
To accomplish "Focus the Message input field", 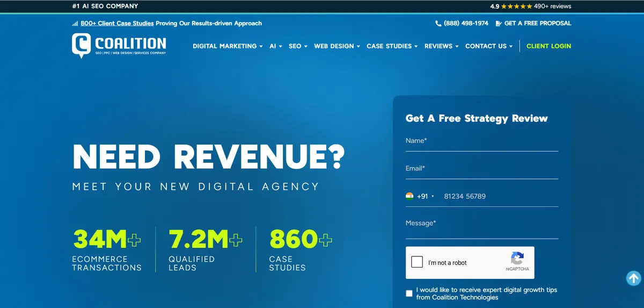I will click(x=482, y=226).
